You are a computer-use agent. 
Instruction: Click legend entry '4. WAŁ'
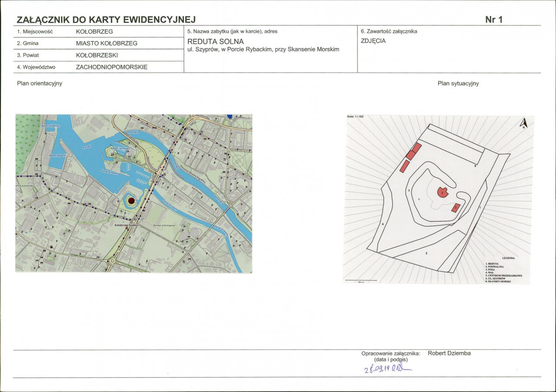pos(489,272)
